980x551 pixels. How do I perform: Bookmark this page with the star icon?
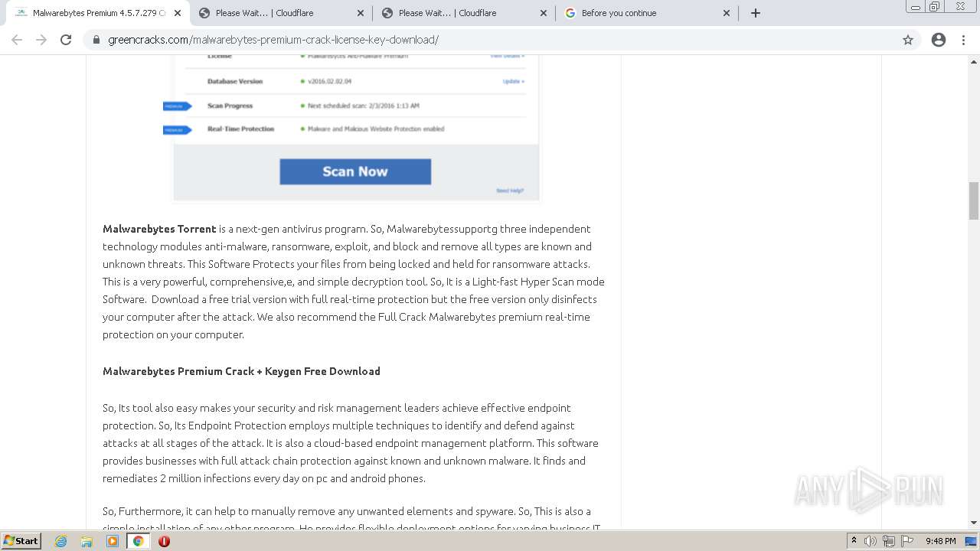tap(908, 40)
